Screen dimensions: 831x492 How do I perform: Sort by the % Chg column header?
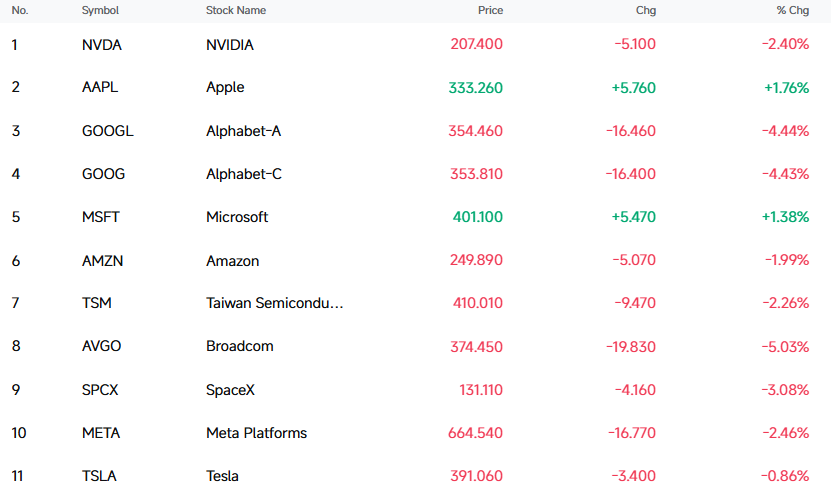(x=793, y=11)
